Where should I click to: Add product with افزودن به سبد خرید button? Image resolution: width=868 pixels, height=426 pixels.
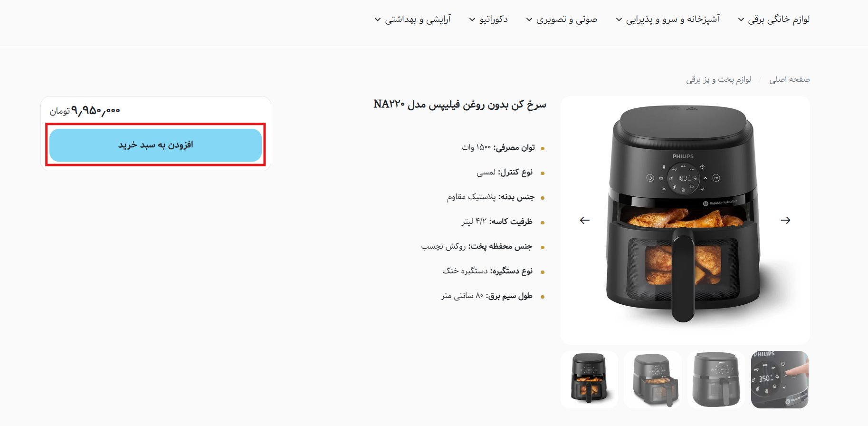point(156,145)
